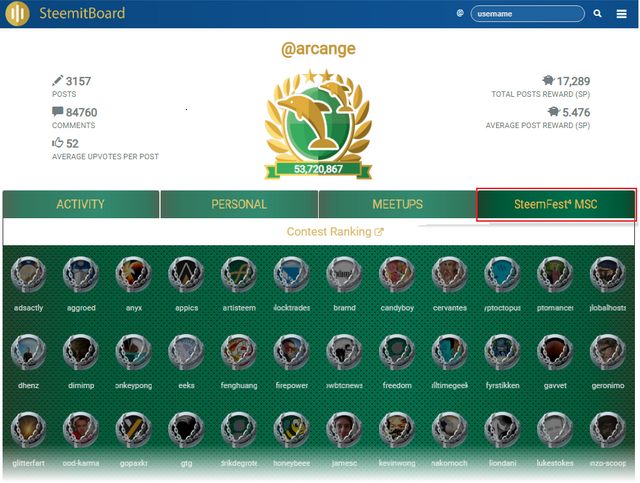Focus the username search field
Screen dimensions: 640x483
pos(527,13)
